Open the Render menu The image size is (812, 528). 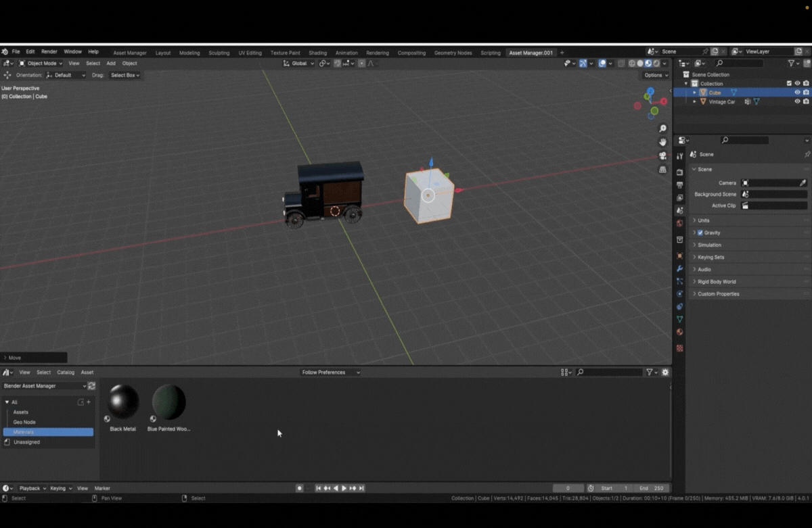49,52
